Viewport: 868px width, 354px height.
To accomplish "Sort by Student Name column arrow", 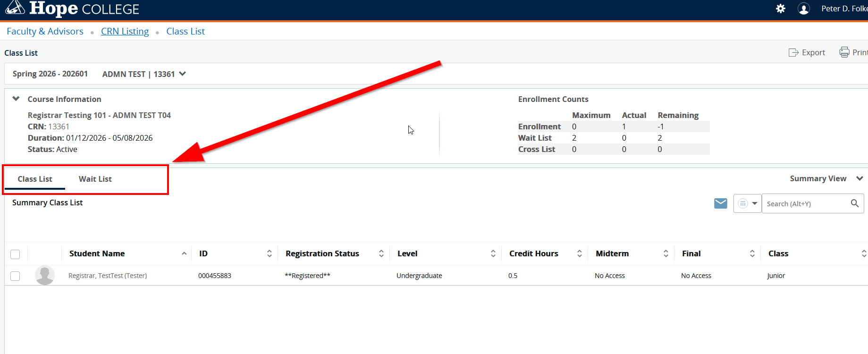I will click(x=184, y=253).
